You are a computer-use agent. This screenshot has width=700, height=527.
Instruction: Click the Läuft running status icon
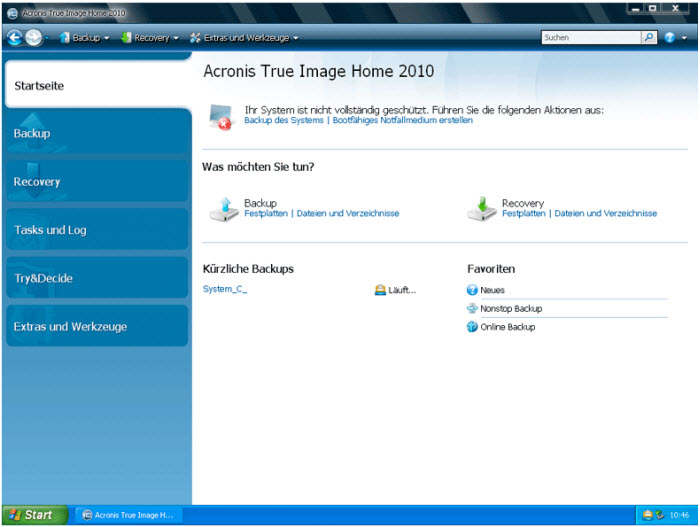[x=380, y=290]
